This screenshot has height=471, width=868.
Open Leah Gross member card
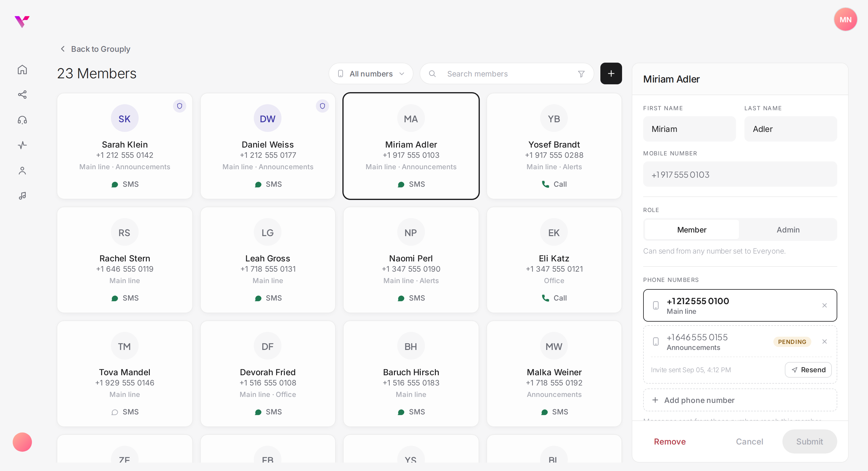(x=268, y=260)
